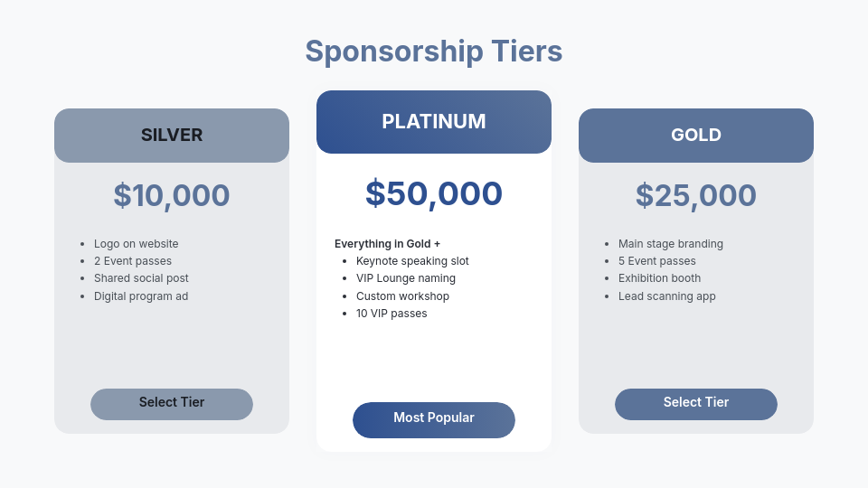
Task: Click the GOLD tier header
Action: (696, 136)
